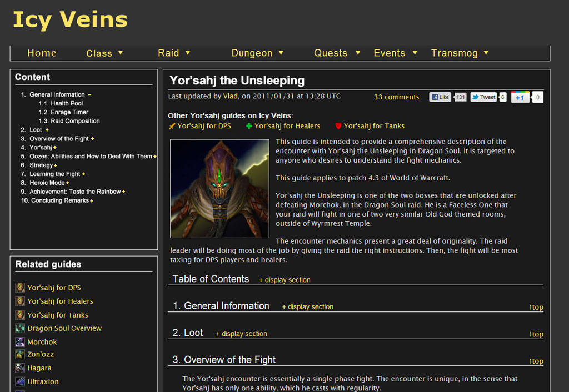Click the red tank shield icon
Screen dimensions: 569x392
[x=338, y=126]
